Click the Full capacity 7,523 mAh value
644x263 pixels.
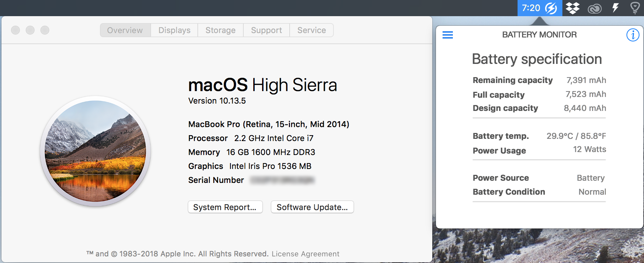(586, 94)
